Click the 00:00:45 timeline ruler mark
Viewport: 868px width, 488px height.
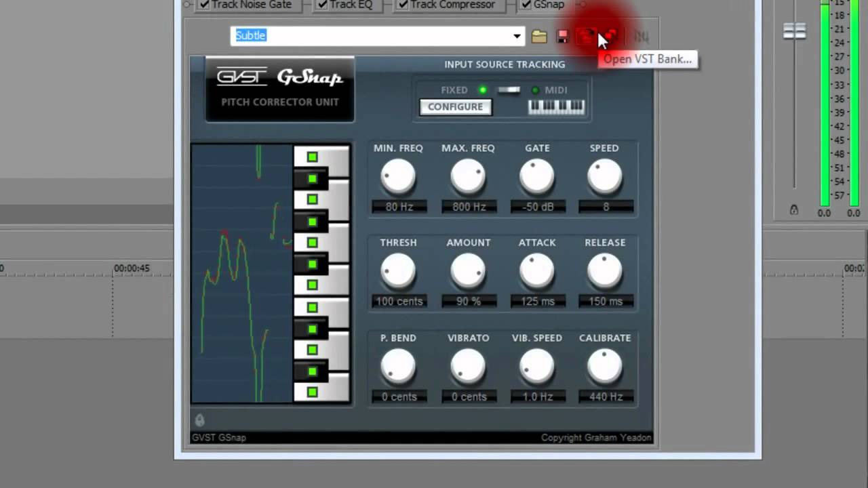pos(132,268)
